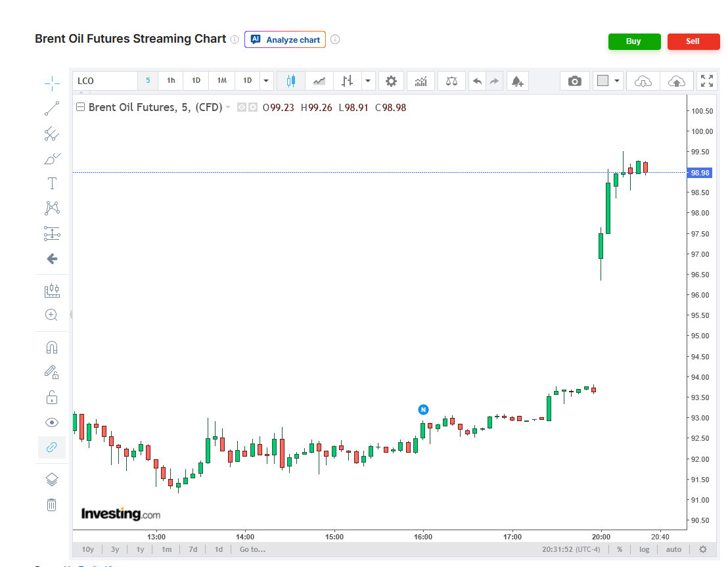Screen dimensions: 728x567
Task: Activate the zoom in tool
Action: point(51,315)
